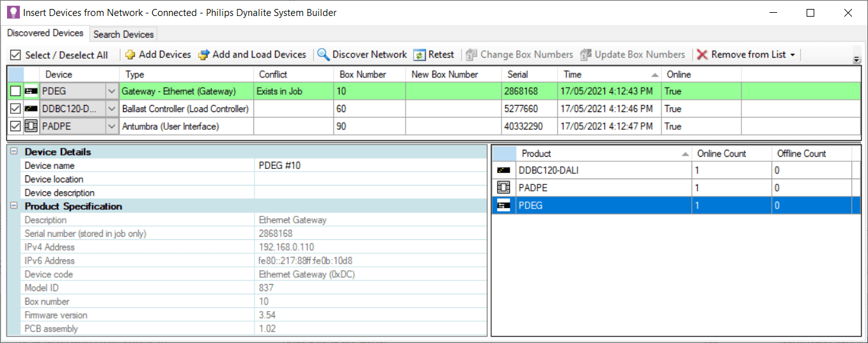Check the PDEG device row checkbox

[x=15, y=92]
